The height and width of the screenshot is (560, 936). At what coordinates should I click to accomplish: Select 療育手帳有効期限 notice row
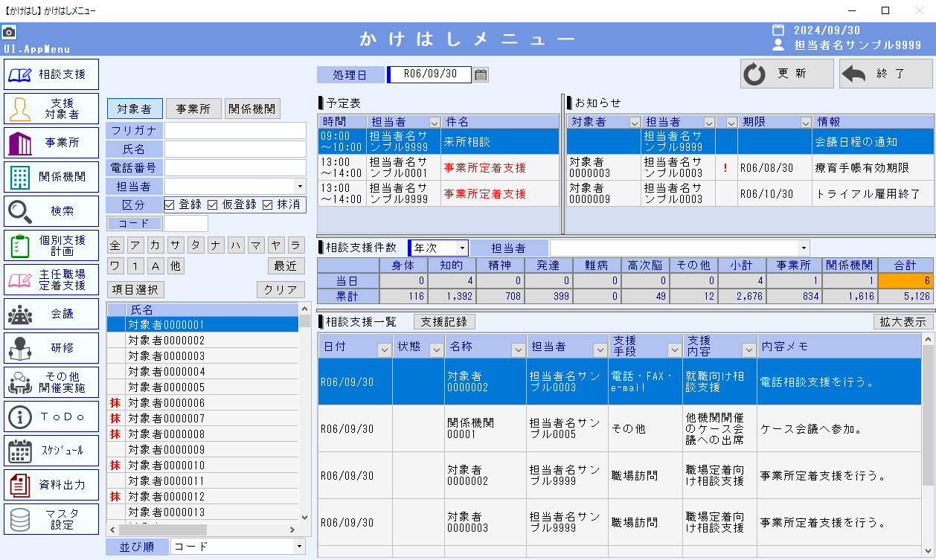click(x=750, y=168)
